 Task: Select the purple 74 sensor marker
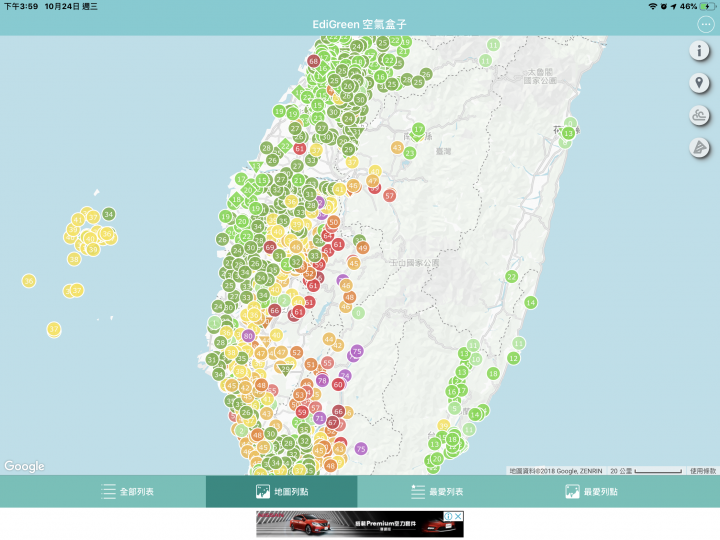point(345,376)
